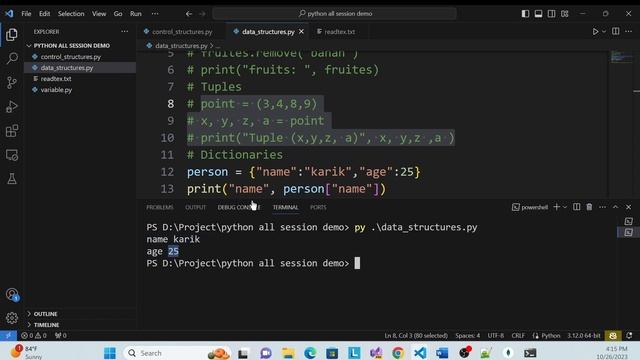This screenshot has width=640, height=360.
Task: Select the powershell terminal profile label
Action: tap(530, 207)
